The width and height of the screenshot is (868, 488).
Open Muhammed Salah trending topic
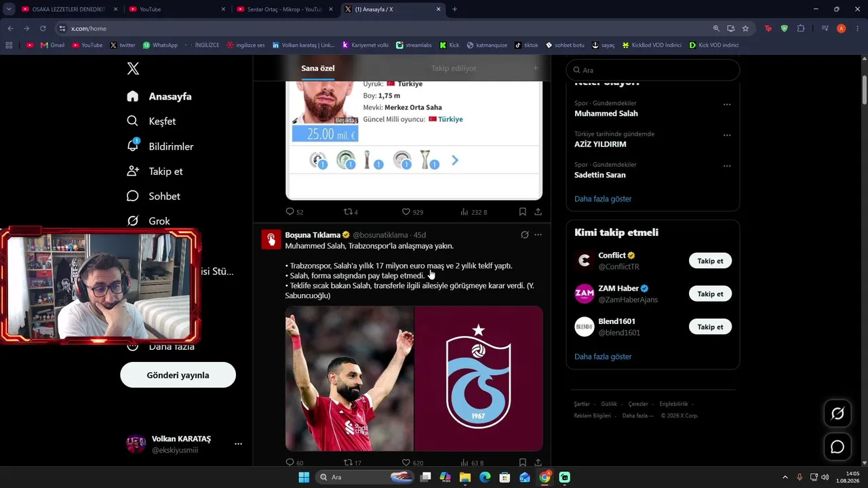pos(606,113)
